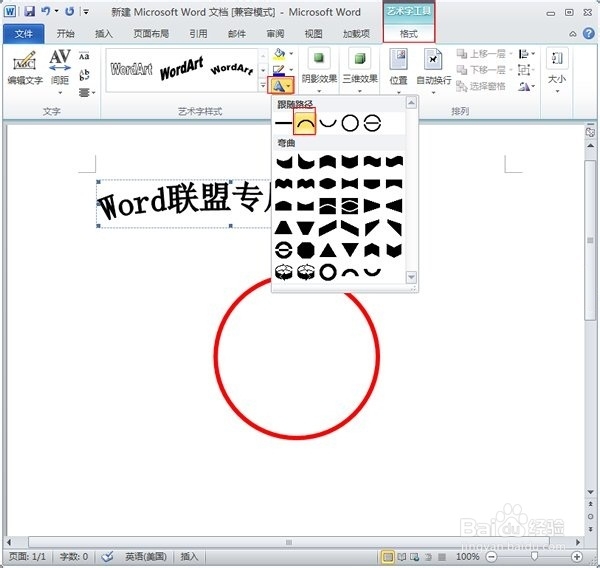Select the bold slanted WordArt style
This screenshot has height=568, width=600.
pos(181,69)
